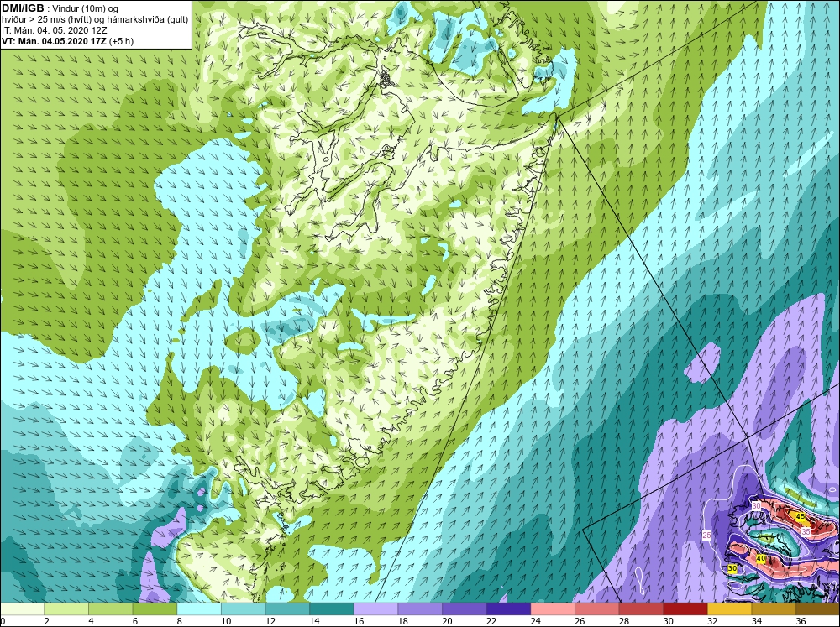
Task: Click the white '30' gust contour label
Action: [757, 505]
